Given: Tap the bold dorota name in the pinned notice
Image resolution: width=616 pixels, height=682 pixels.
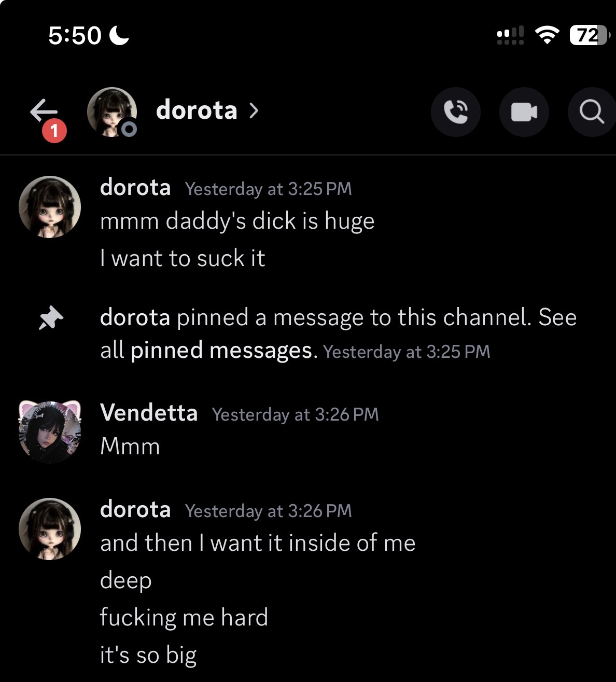Looking at the screenshot, I should [x=135, y=317].
